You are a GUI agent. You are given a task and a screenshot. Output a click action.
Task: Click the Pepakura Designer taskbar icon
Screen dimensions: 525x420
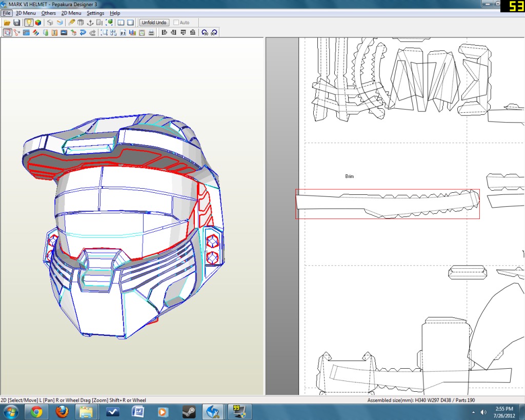pos(213,412)
